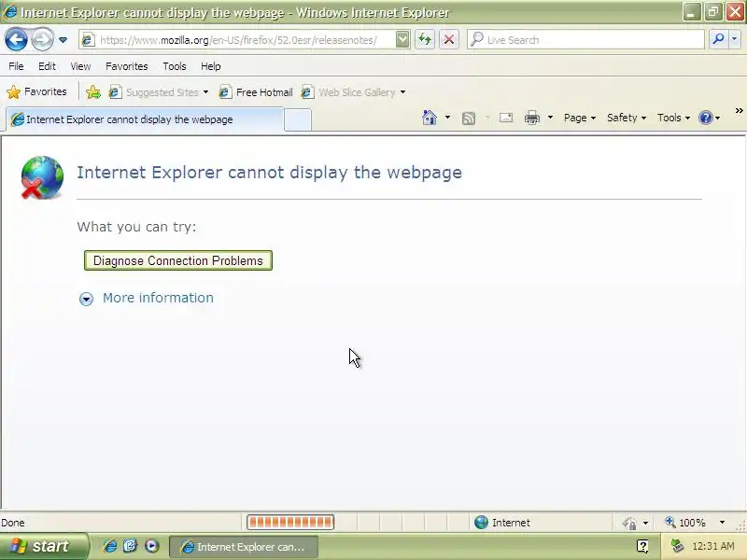The height and width of the screenshot is (560, 747).
Task: Click the Zoom level 100% button
Action: 685,523
